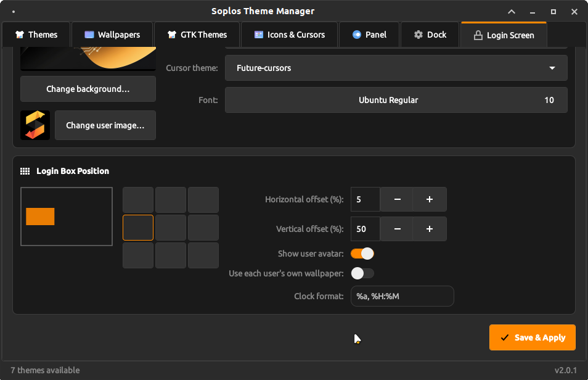Open the Wallpapers tab
The height and width of the screenshot is (380, 588).
[x=112, y=35]
